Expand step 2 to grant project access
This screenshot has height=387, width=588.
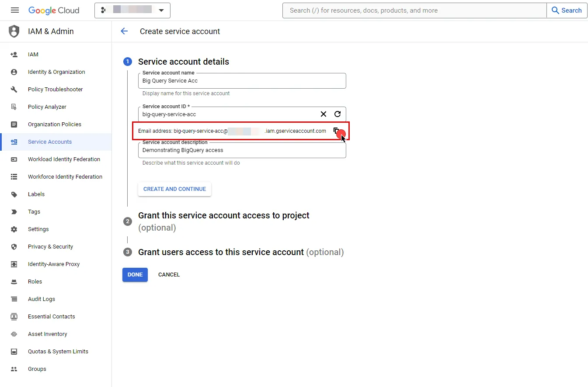click(224, 215)
